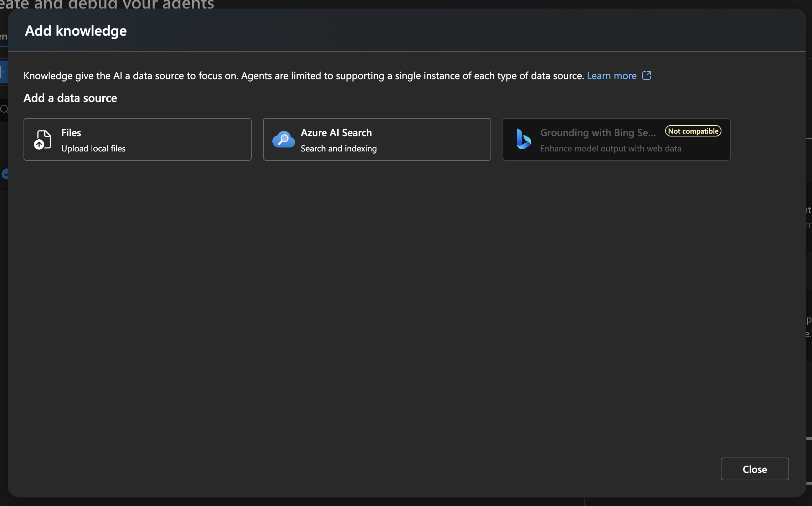Click the 'Upload local files' description
The height and width of the screenshot is (506, 812).
(93, 149)
